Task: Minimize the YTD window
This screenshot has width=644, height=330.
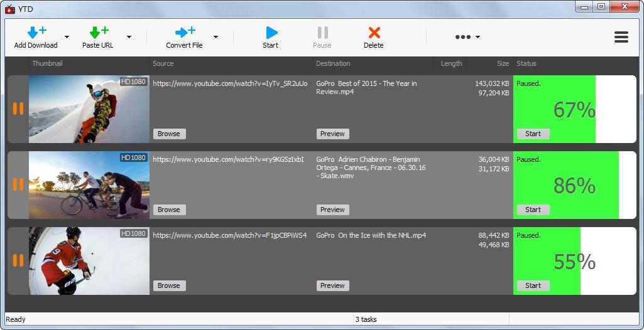Action: (584, 6)
